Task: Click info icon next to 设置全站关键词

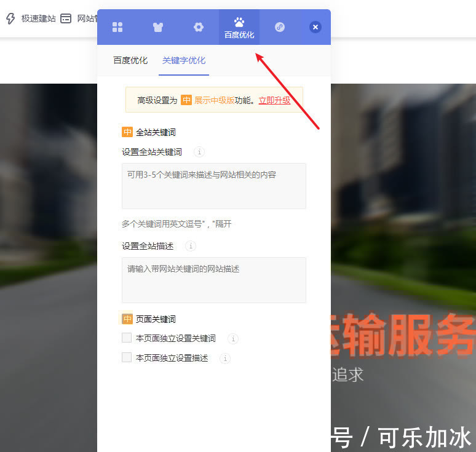Action: click(199, 152)
